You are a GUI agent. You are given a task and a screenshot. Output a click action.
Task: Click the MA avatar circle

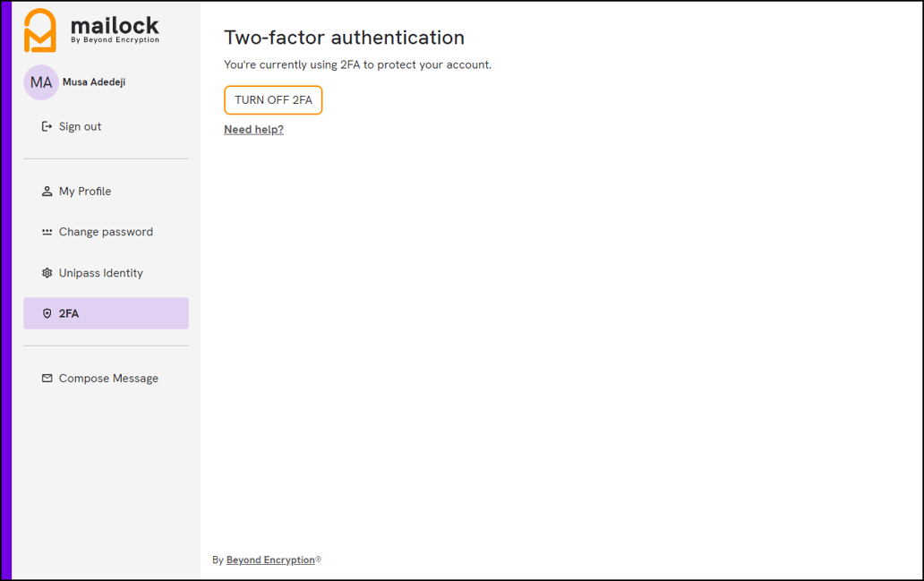point(41,81)
